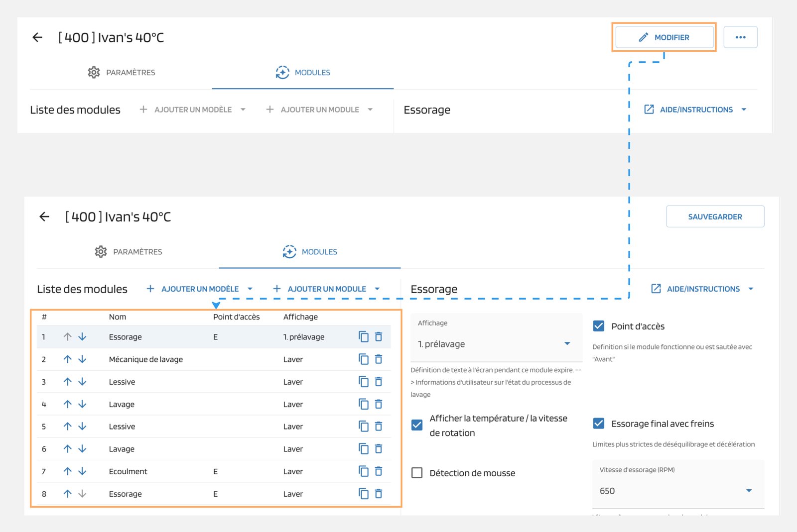
Task: Move row 3 Lessive module down
Action: pyautogui.click(x=83, y=382)
